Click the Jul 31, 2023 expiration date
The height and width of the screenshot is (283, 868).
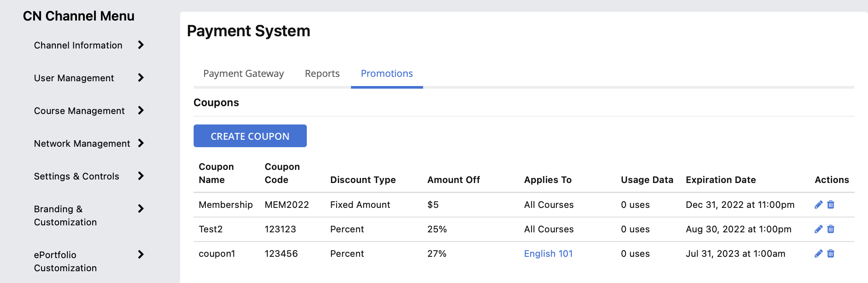tap(736, 254)
